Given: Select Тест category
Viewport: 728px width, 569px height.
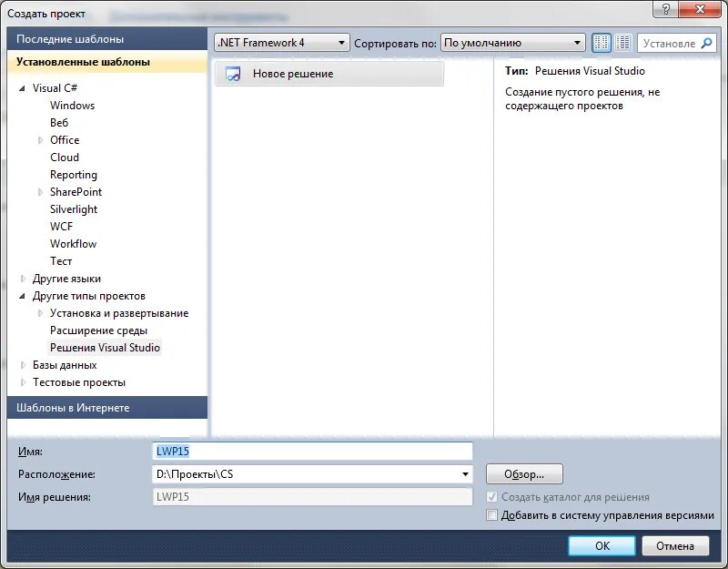Looking at the screenshot, I should pyautogui.click(x=61, y=261).
